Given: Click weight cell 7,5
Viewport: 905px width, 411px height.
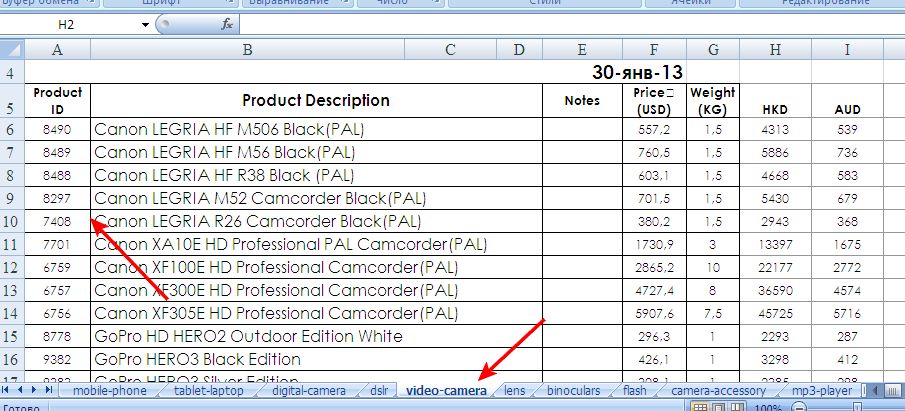Looking at the screenshot, I should (x=713, y=313).
